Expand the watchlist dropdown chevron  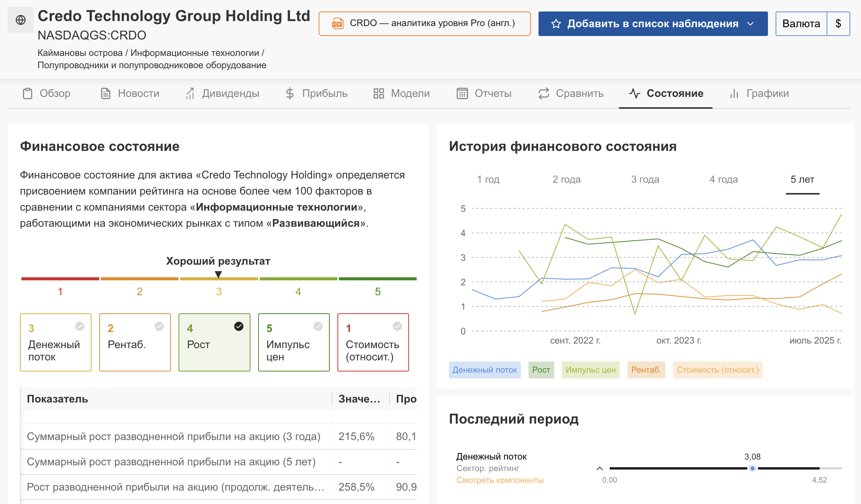coord(751,24)
